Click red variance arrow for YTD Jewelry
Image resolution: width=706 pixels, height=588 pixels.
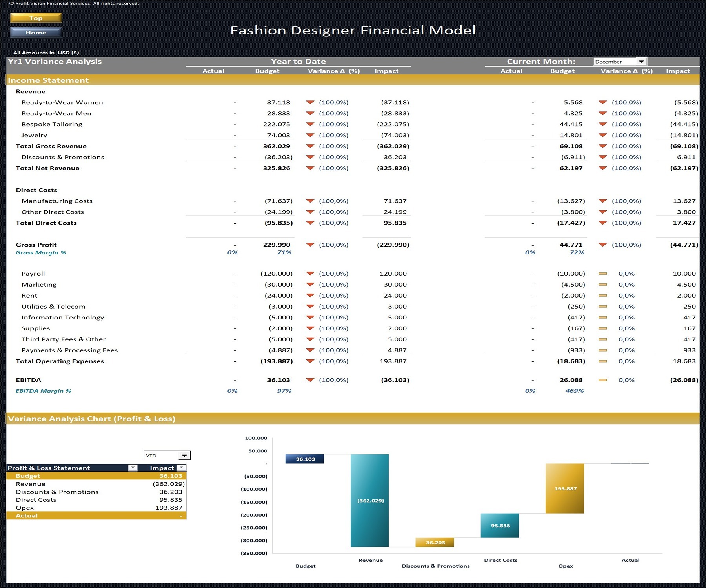[x=310, y=135]
